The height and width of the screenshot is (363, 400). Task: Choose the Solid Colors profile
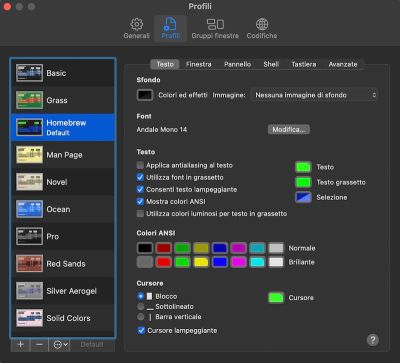63,318
